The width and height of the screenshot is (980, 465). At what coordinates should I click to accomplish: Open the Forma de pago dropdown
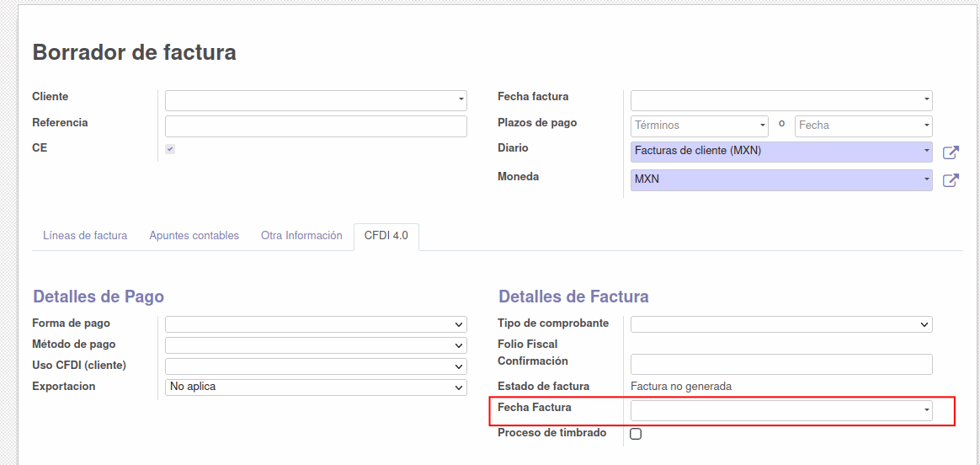point(316,324)
